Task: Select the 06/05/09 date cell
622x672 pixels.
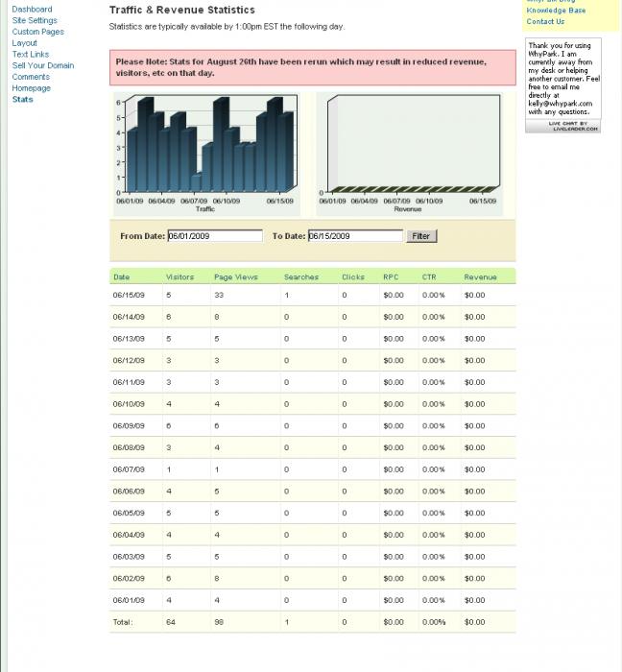Action: [129, 513]
